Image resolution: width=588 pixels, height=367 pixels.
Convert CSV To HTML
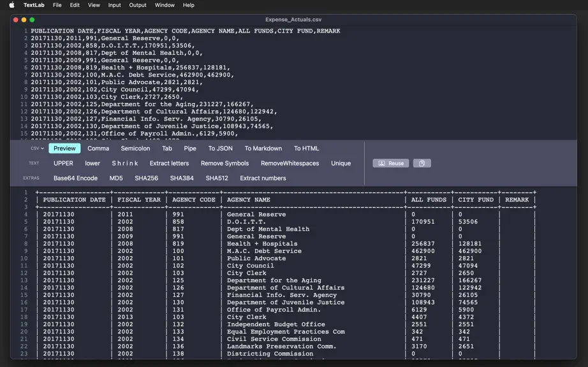pos(306,148)
